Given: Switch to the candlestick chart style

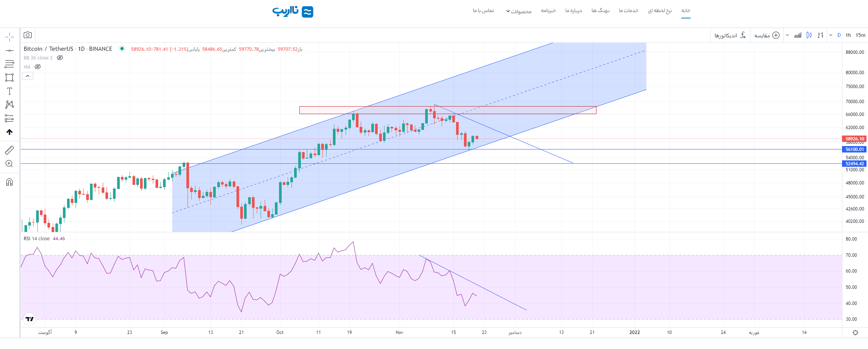Looking at the screenshot, I should tap(809, 35).
